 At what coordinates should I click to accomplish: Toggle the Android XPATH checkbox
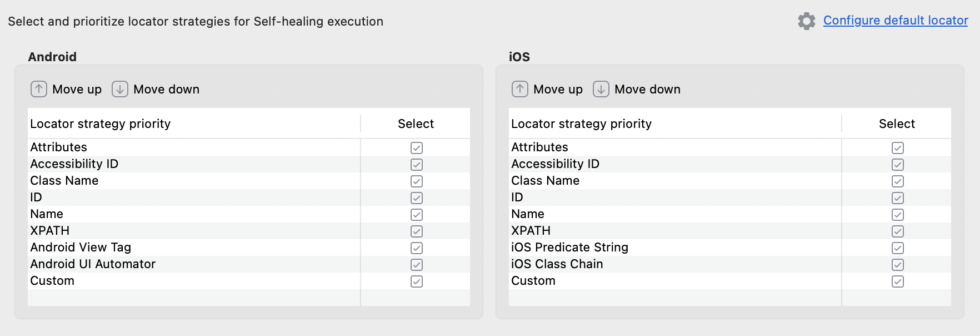tap(417, 231)
